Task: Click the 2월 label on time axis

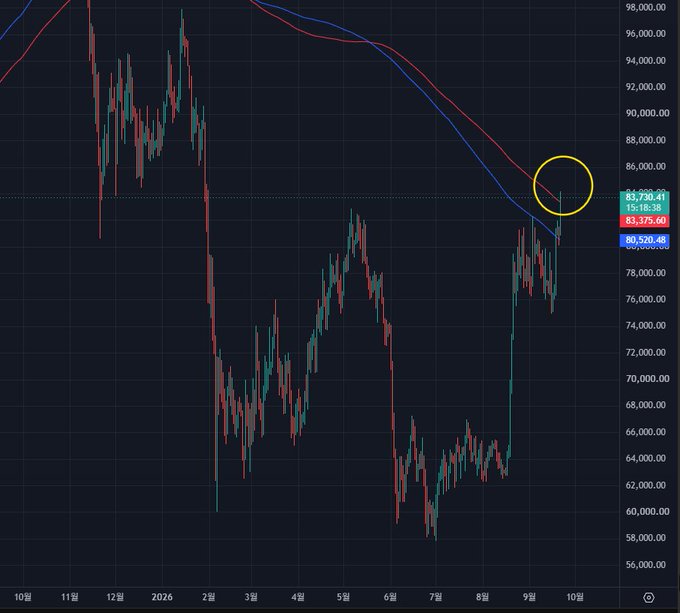Action: [x=209, y=597]
